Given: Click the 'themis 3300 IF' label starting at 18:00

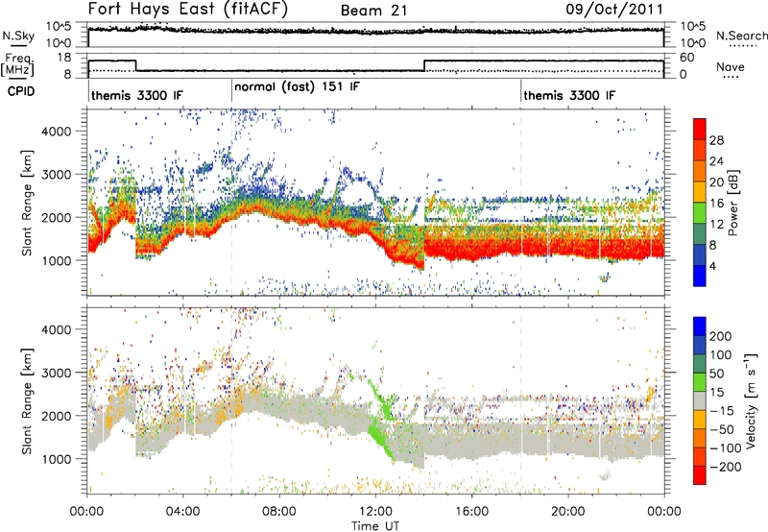Looking at the screenshot, I should click(x=569, y=95).
